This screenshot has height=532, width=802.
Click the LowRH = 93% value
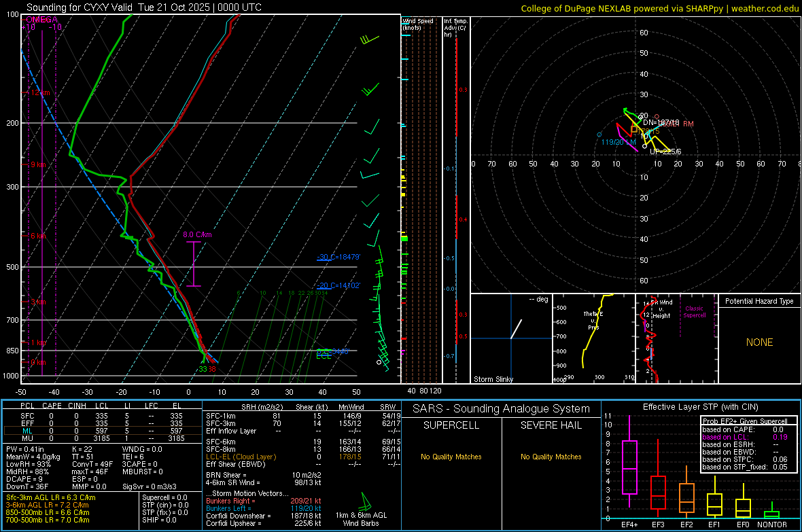tap(28, 464)
